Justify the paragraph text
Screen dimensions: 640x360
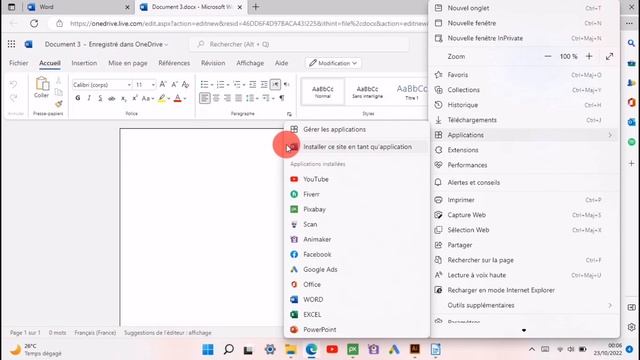click(238, 98)
